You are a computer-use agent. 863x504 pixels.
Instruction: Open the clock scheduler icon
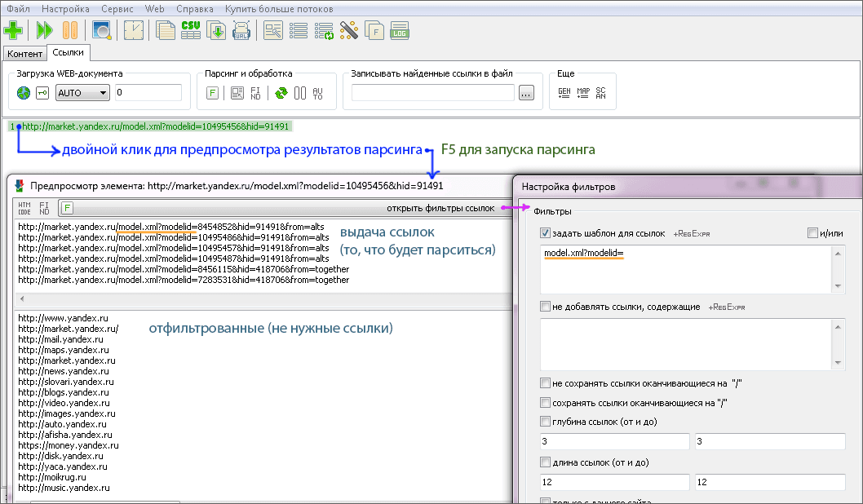point(134,30)
